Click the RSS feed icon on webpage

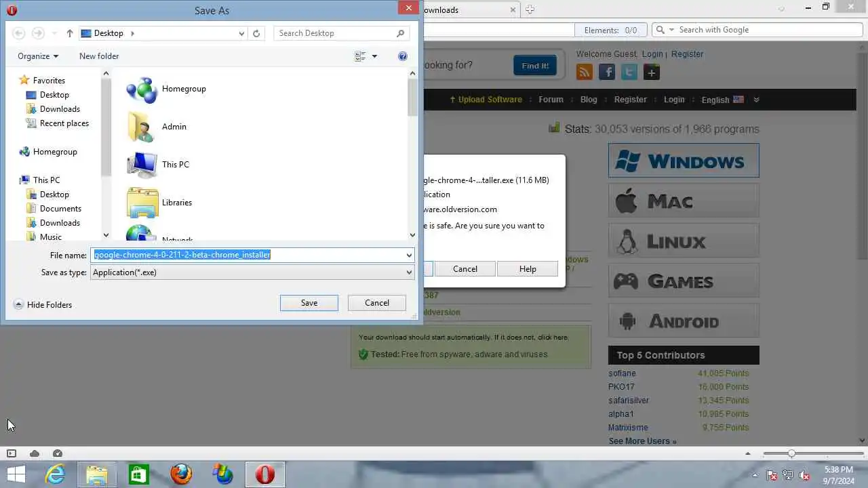coord(585,72)
